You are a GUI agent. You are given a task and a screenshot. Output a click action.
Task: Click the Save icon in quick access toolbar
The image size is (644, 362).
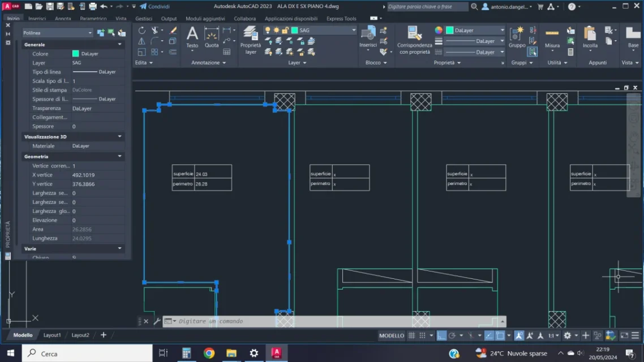click(50, 7)
